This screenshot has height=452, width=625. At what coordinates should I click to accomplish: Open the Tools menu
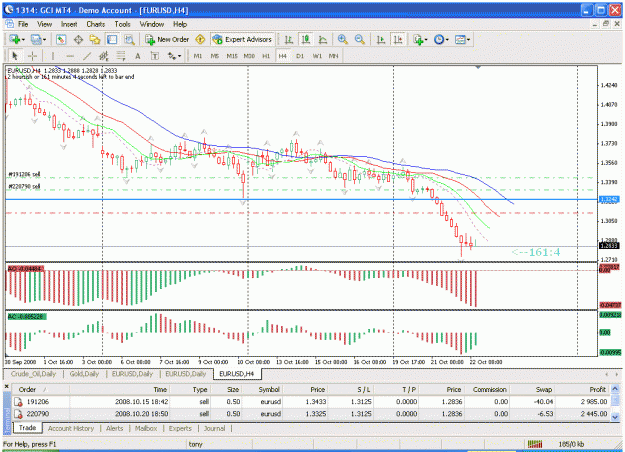click(122, 24)
